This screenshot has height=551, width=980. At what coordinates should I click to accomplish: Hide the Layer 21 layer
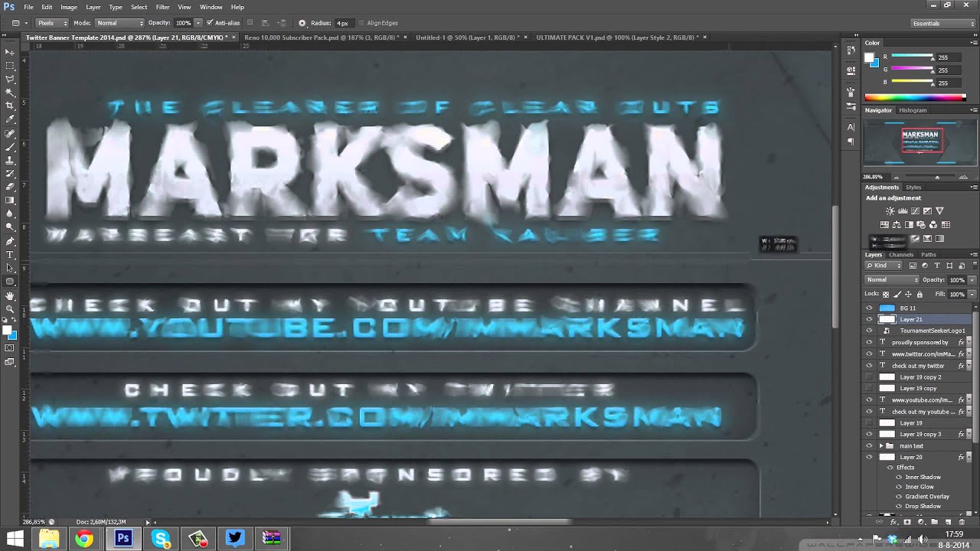click(869, 319)
